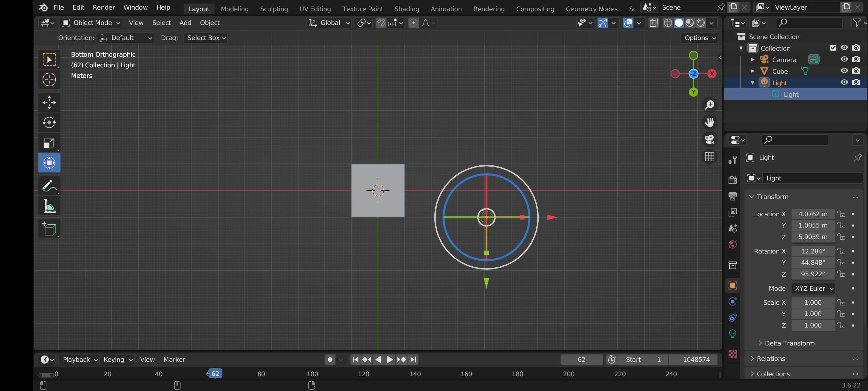Click the Add Cube tool icon
Image resolution: width=868 pixels, height=391 pixels.
tap(49, 229)
